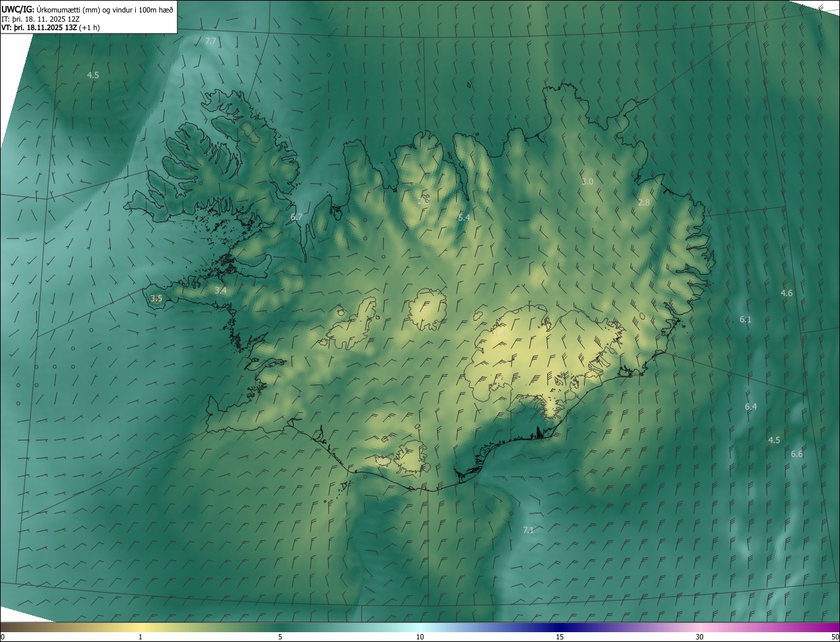Click the 50 tick on the color scale
Image resolution: width=840 pixels, height=642 pixels.
[x=835, y=637]
